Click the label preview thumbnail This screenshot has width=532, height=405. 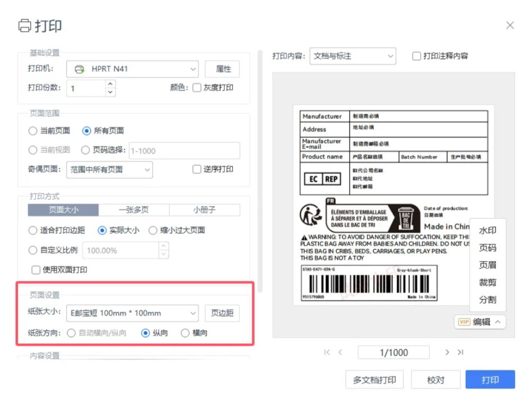[394, 205]
